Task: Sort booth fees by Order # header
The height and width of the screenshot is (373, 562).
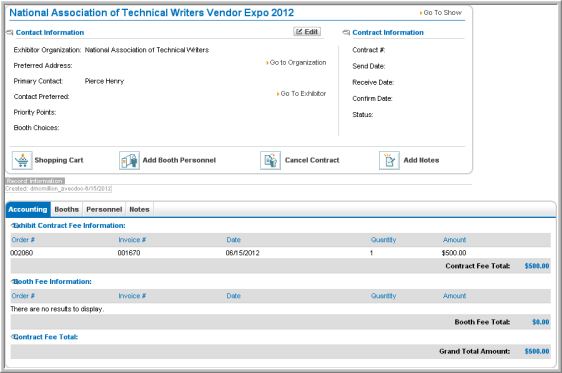Action: coord(23,296)
